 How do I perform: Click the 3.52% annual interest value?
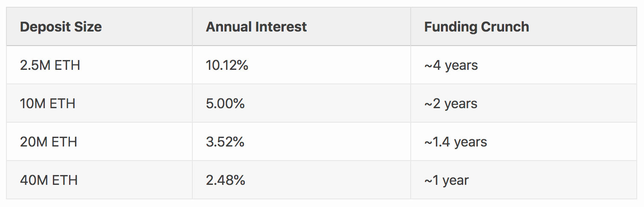[x=225, y=142]
